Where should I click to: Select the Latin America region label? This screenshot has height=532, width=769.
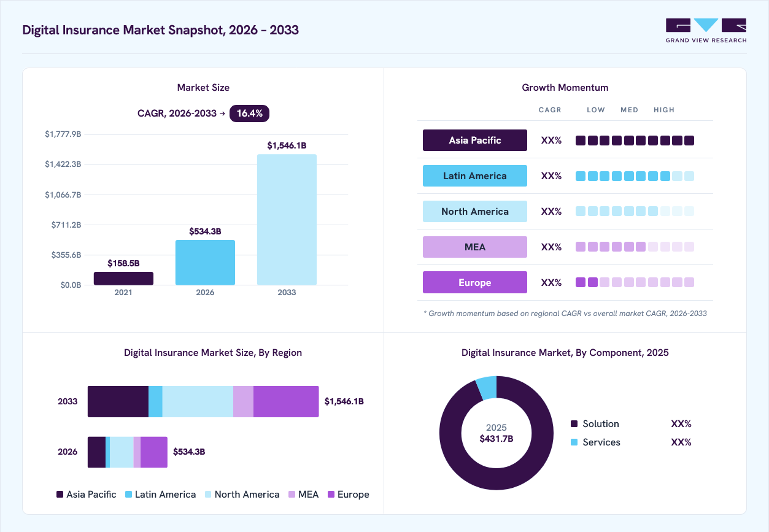[x=475, y=175]
